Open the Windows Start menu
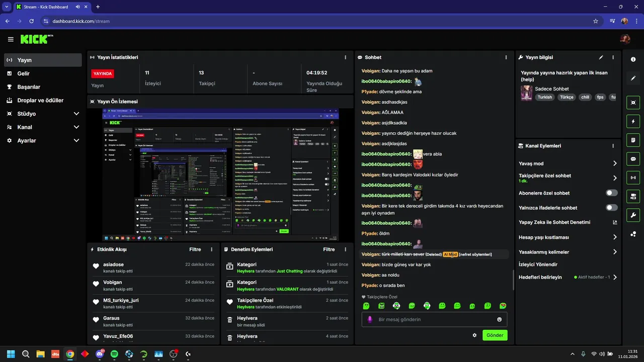Screen dimensions: 644x362 pyautogui.click(x=11, y=354)
